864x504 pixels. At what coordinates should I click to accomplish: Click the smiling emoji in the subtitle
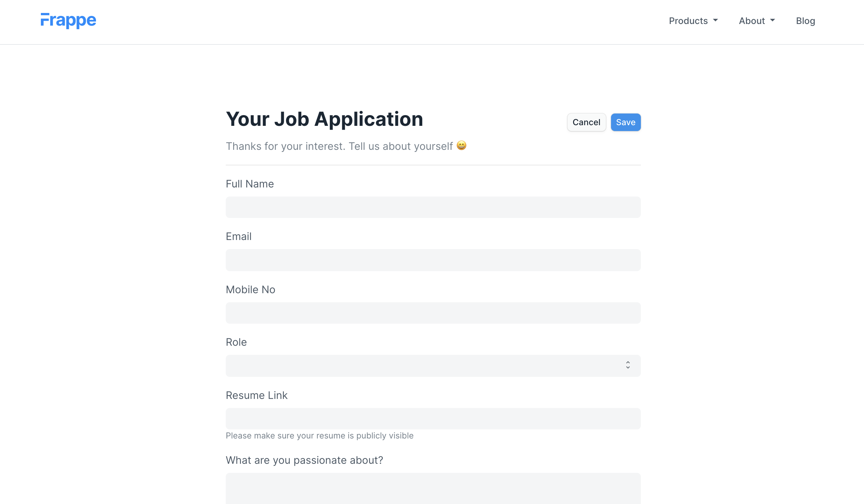tap(462, 145)
